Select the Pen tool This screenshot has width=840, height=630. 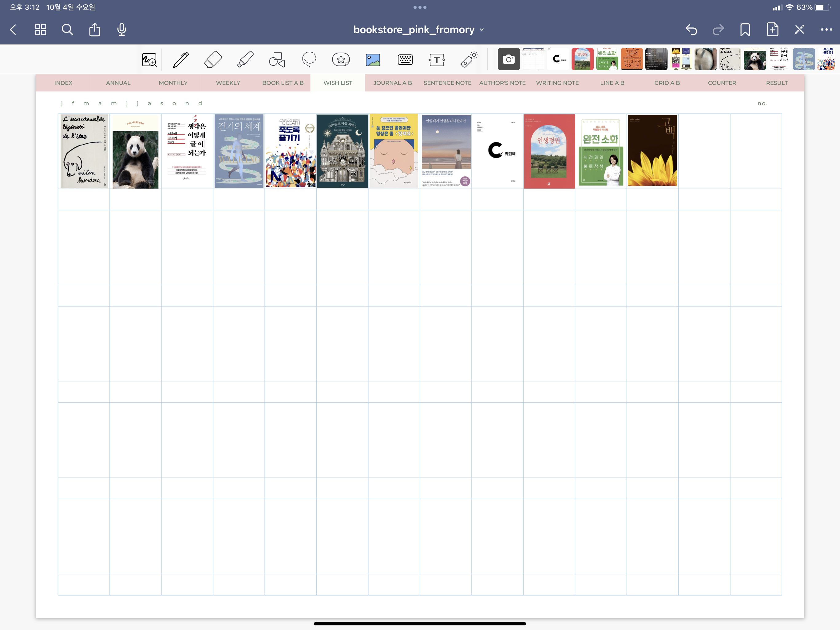(x=181, y=60)
